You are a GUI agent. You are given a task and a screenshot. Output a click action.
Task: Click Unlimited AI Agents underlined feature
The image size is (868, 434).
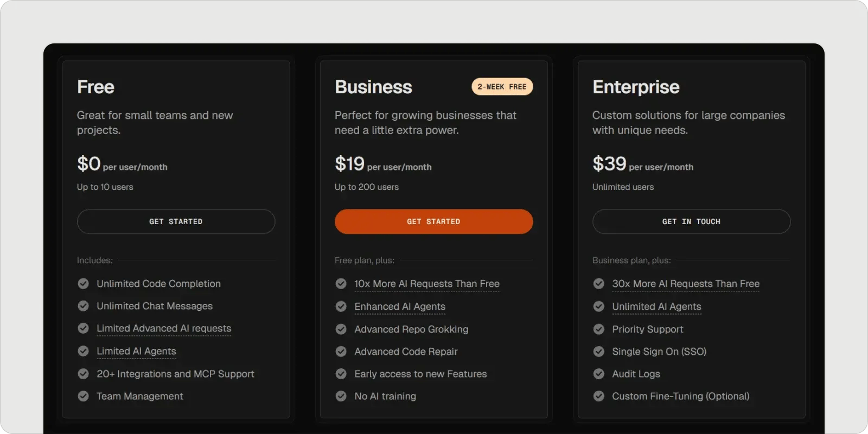click(x=656, y=307)
